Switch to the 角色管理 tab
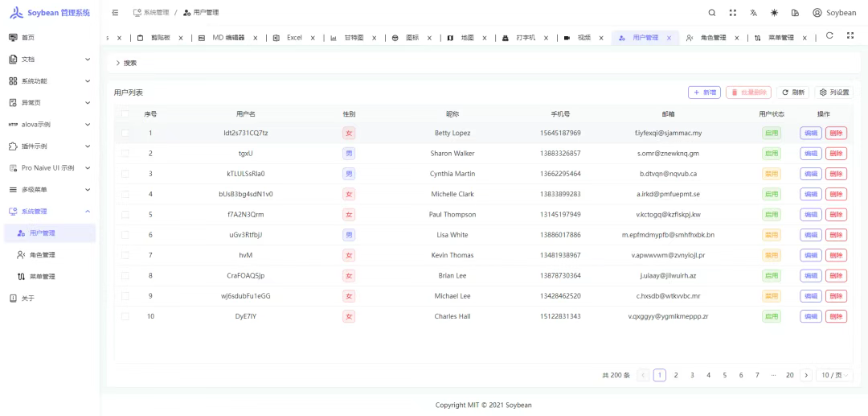Screen dimensions: 868x416 (706, 38)
